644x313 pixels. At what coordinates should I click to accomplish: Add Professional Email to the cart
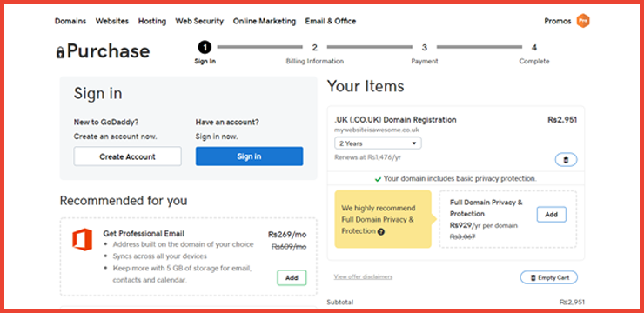pos(292,277)
